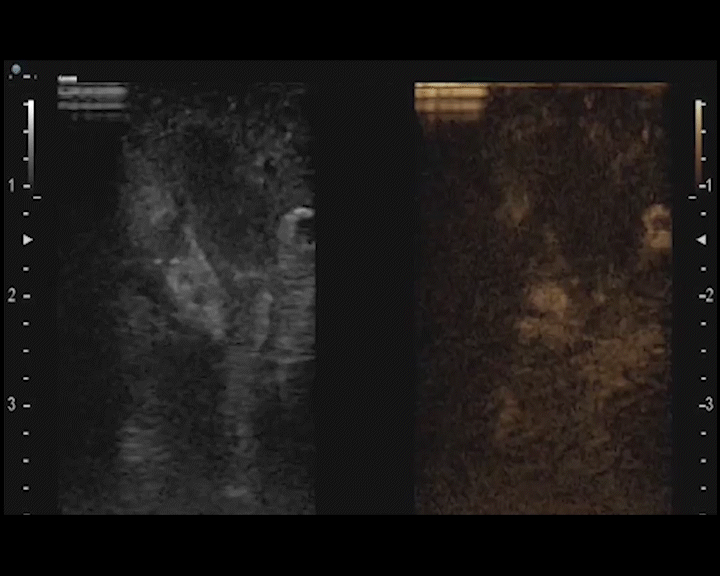Click the 3 cm depth marker on left scale
Viewport: 720px width, 576px height.
(x=12, y=405)
